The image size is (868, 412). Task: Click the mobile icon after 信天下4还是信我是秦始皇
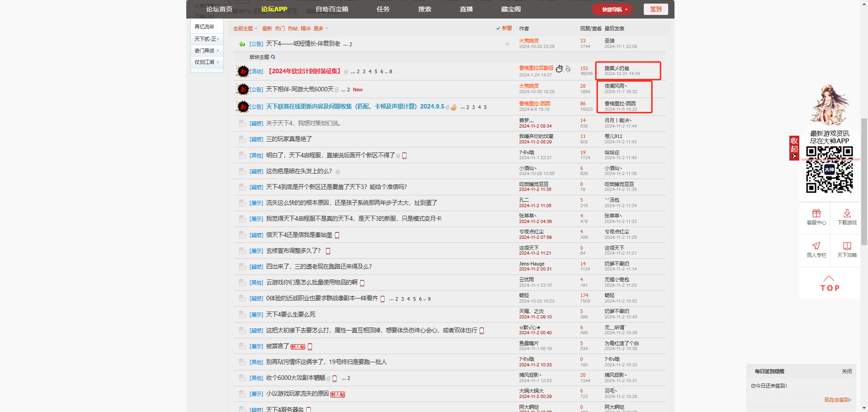(337, 235)
